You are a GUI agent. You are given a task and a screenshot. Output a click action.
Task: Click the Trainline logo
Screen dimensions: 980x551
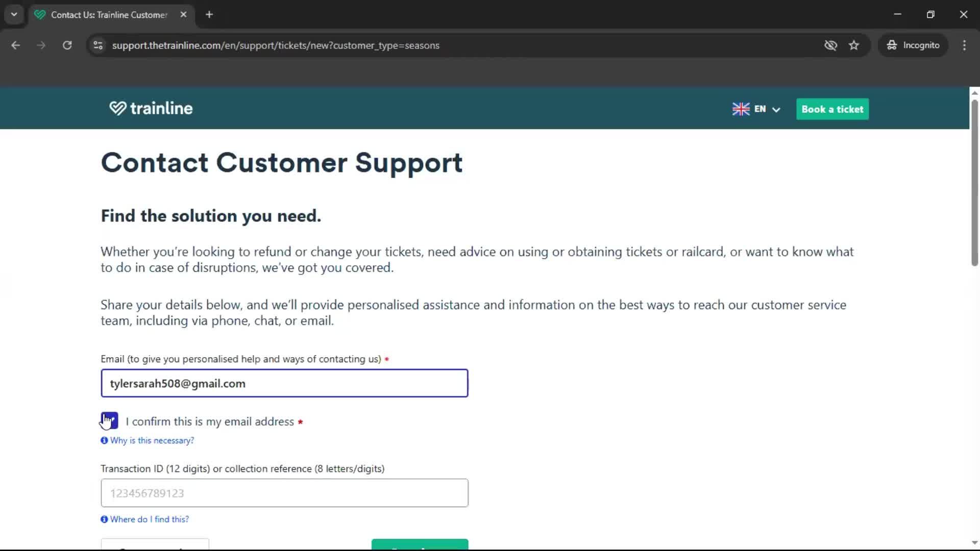click(x=151, y=108)
